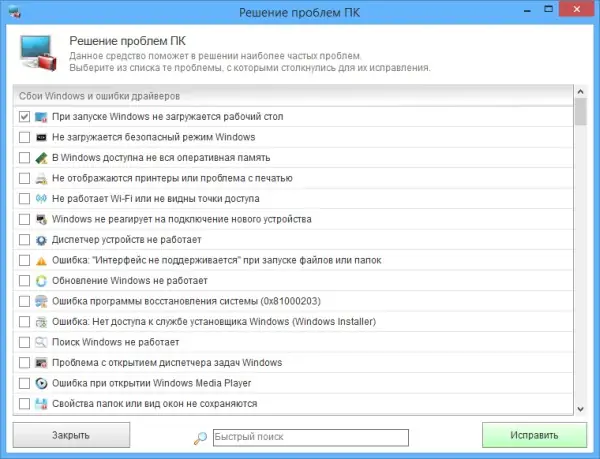The height and width of the screenshot is (459, 600).
Task: Click the vertical scrollbar of the problems list
Action: pyautogui.click(x=580, y=250)
